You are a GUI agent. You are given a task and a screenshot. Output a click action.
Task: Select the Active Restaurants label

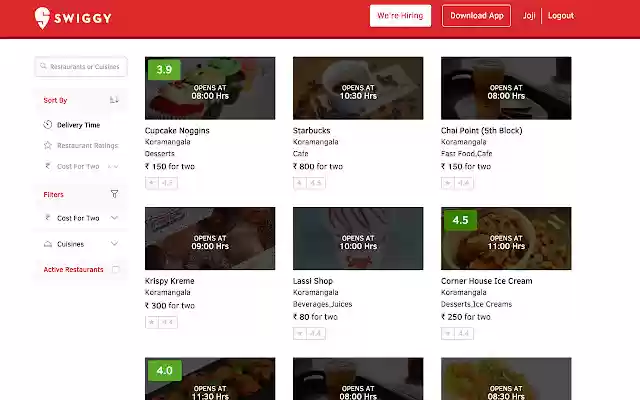pyautogui.click(x=73, y=269)
